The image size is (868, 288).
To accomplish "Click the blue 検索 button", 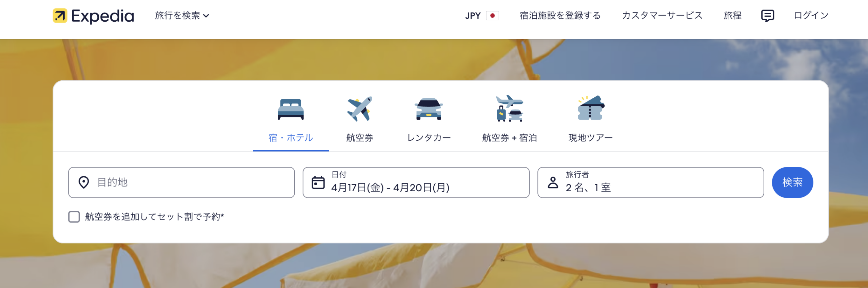I will click(792, 183).
